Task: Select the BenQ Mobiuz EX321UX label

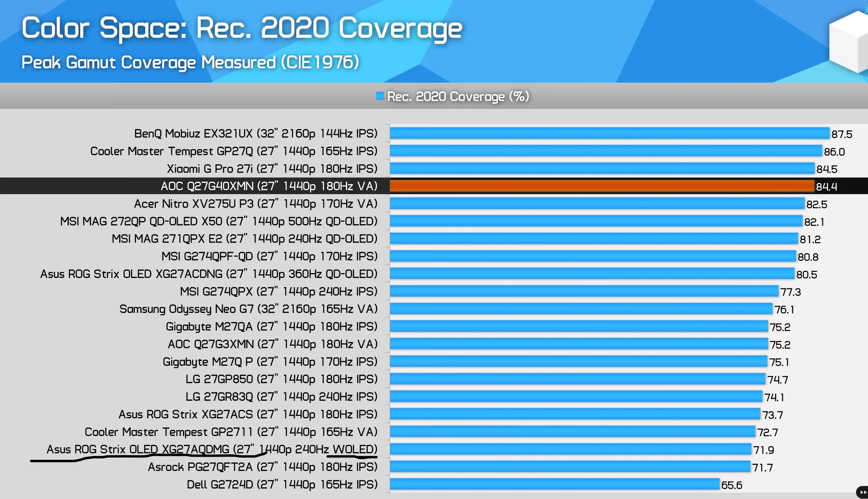Action: click(255, 133)
